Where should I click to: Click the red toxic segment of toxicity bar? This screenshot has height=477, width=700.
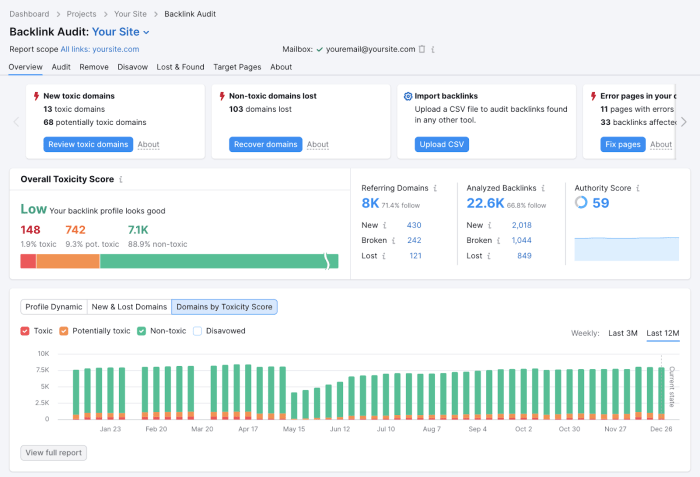(28, 261)
